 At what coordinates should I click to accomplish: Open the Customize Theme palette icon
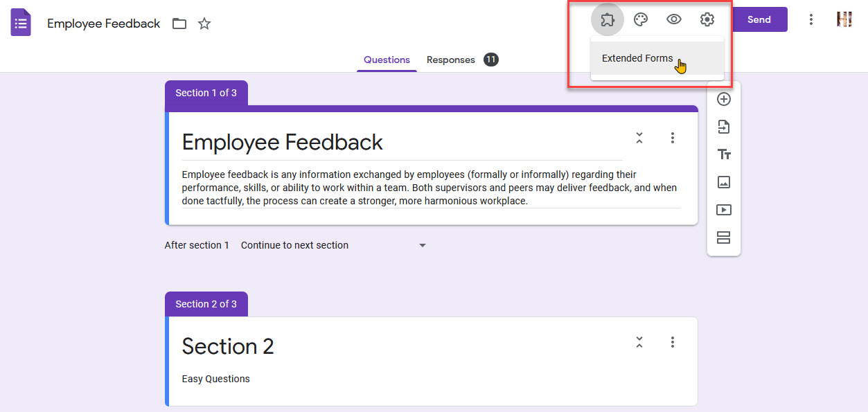click(x=641, y=19)
